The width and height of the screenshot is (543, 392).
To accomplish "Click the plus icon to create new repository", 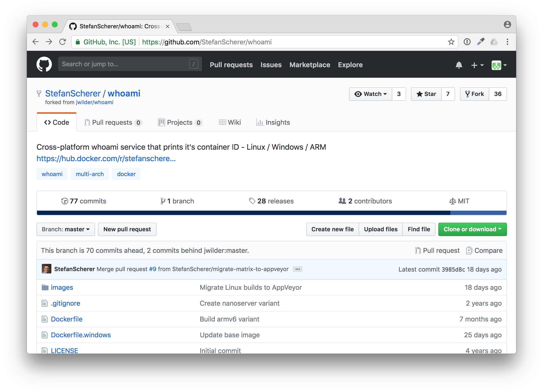I will click(x=474, y=65).
